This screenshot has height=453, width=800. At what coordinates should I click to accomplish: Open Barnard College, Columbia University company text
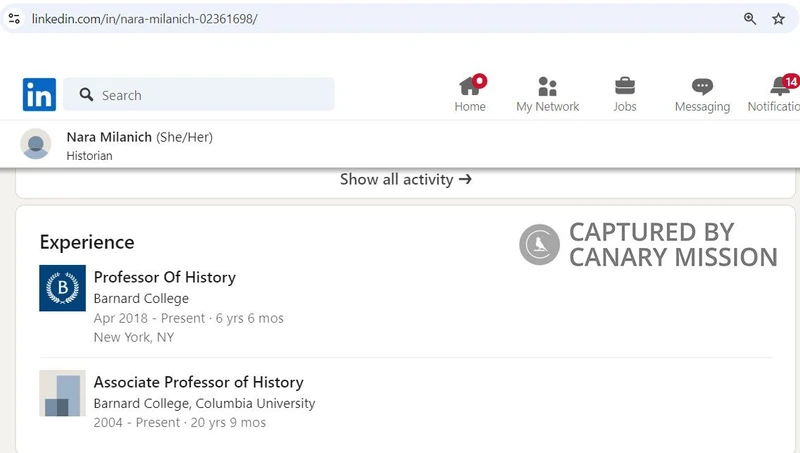point(204,403)
